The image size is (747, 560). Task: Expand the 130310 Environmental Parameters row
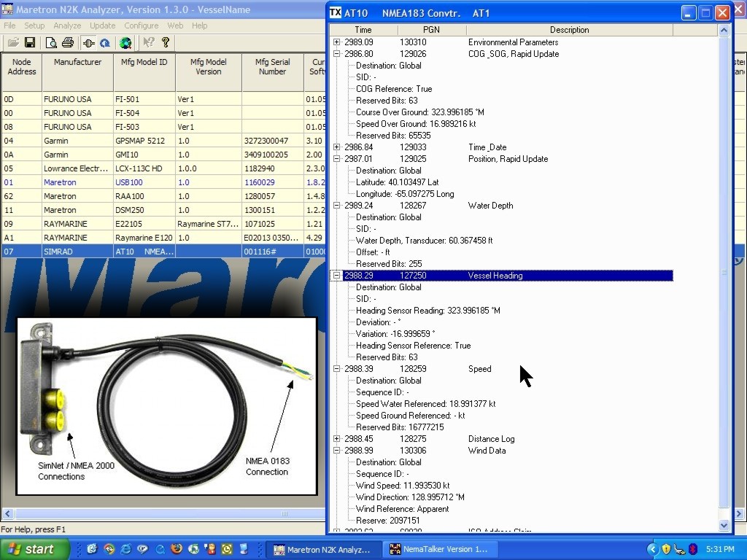click(337, 42)
